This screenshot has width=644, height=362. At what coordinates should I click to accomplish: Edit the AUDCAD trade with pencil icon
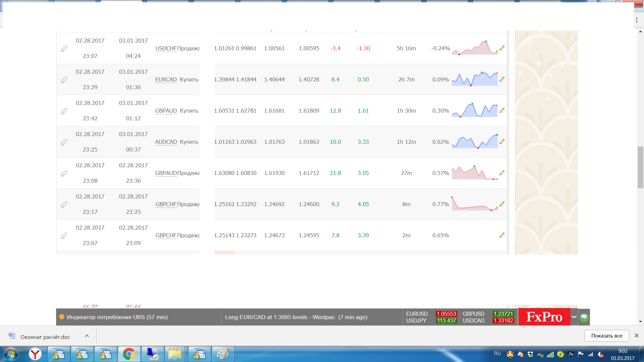point(502,142)
